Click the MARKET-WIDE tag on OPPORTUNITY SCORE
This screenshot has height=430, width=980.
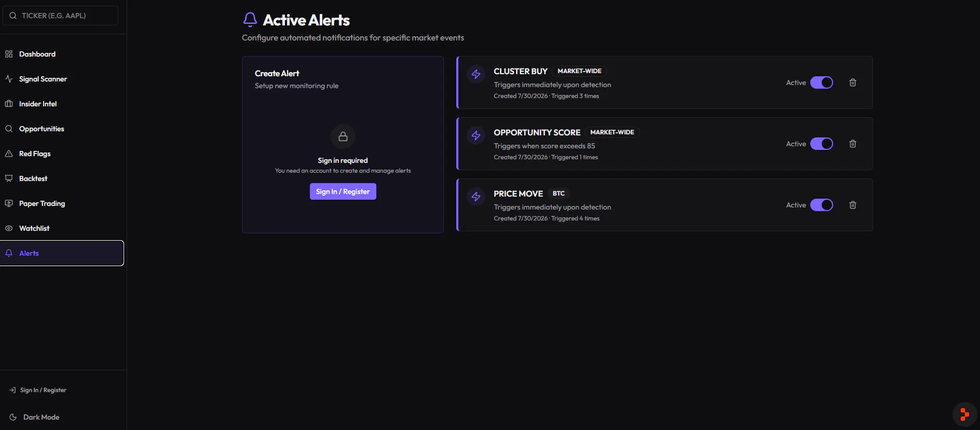612,132
